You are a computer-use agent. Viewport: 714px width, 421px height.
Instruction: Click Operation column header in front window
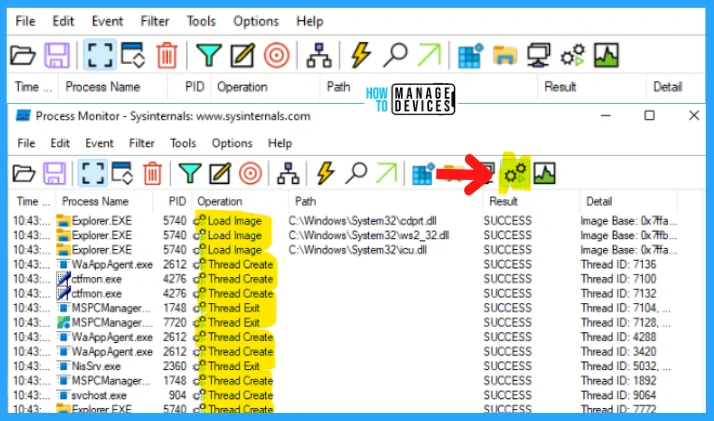coord(219,201)
